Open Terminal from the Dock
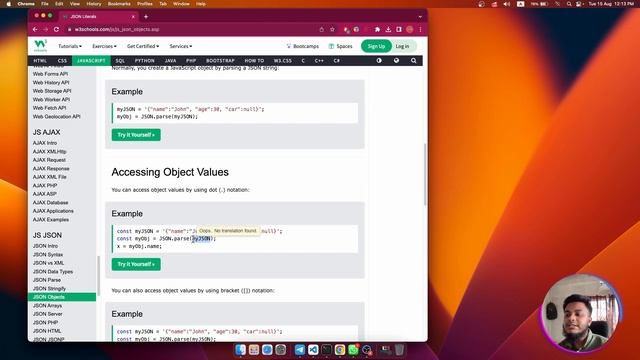 tap(327, 350)
